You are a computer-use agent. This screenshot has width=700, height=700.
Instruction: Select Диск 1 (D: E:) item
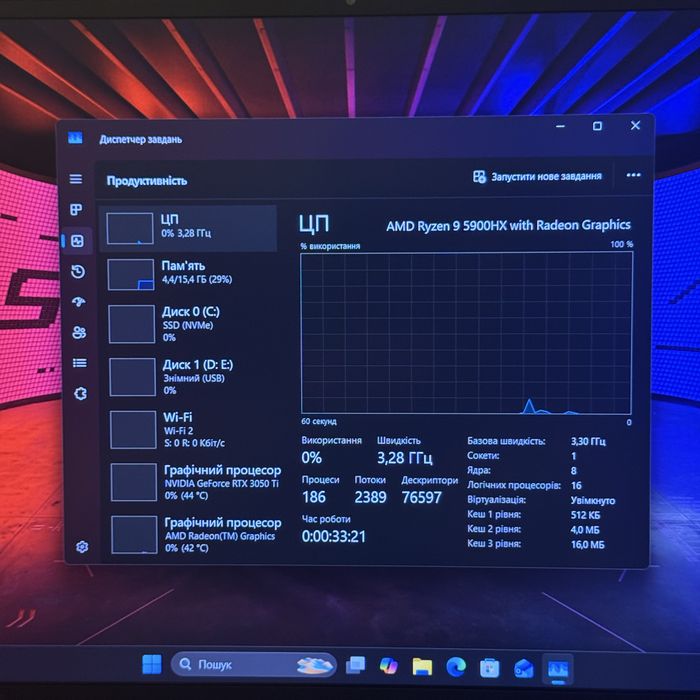(x=191, y=377)
